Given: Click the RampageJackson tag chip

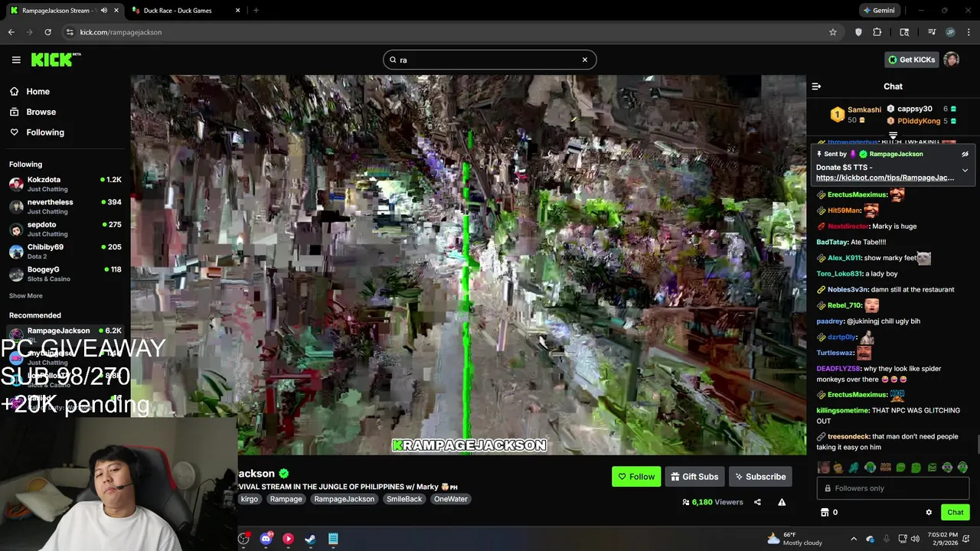Looking at the screenshot, I should (x=345, y=499).
